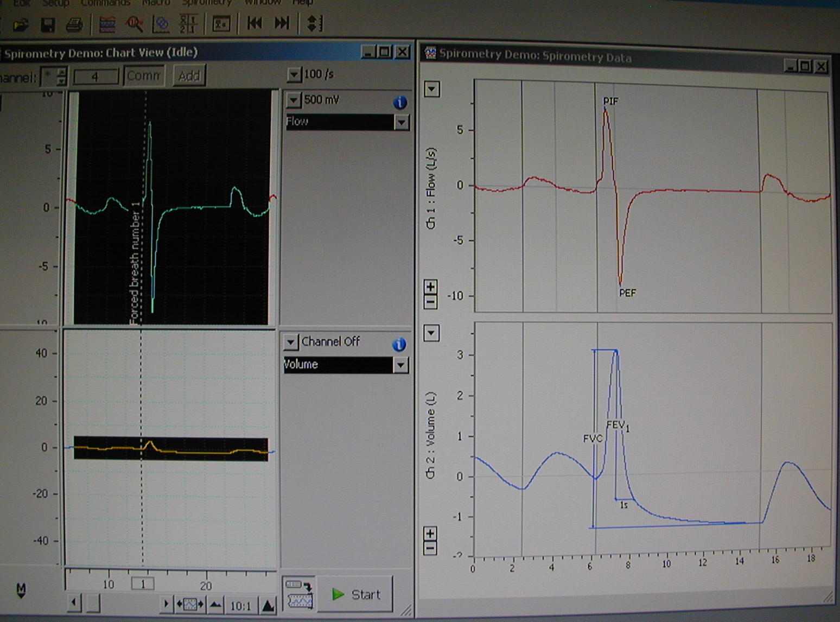Print the chart using the printer icon
This screenshot has width=840, height=622.
(74, 24)
